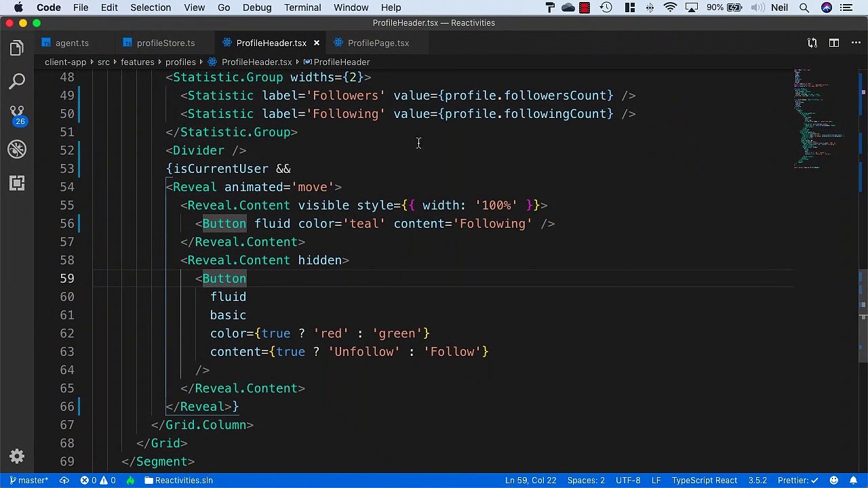Split the editor to the right
Screen dimensions: 868x488
834,43
